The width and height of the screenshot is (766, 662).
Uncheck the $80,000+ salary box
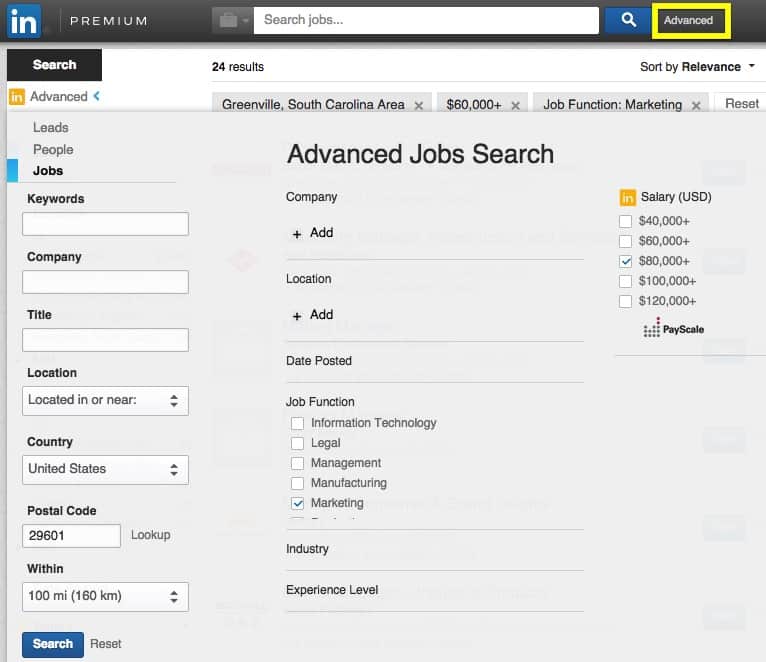[625, 261]
